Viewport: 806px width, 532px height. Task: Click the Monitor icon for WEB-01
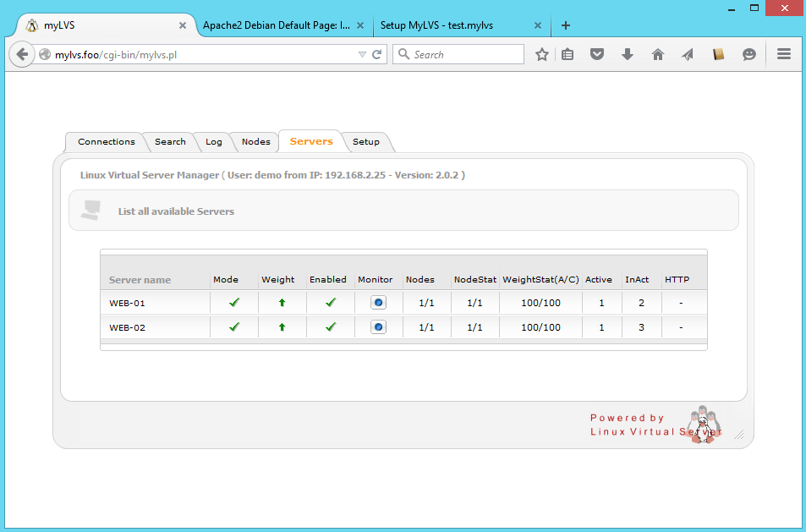tap(378, 303)
